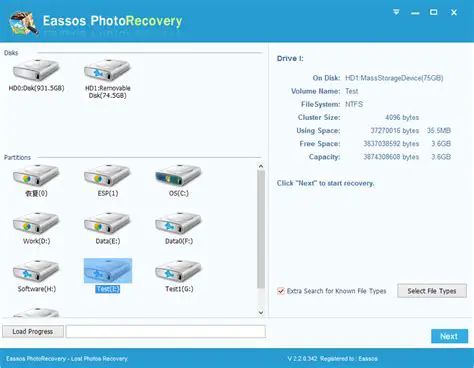Open Select File Types dialog
Image resolution: width=474 pixels, height=368 pixels.
432,291
